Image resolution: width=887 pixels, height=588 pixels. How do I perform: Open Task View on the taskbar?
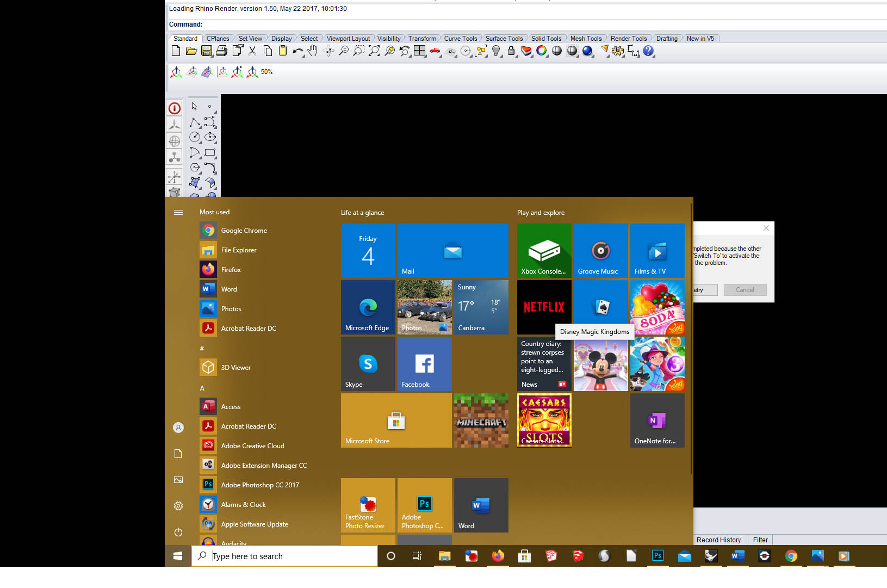[417, 556]
